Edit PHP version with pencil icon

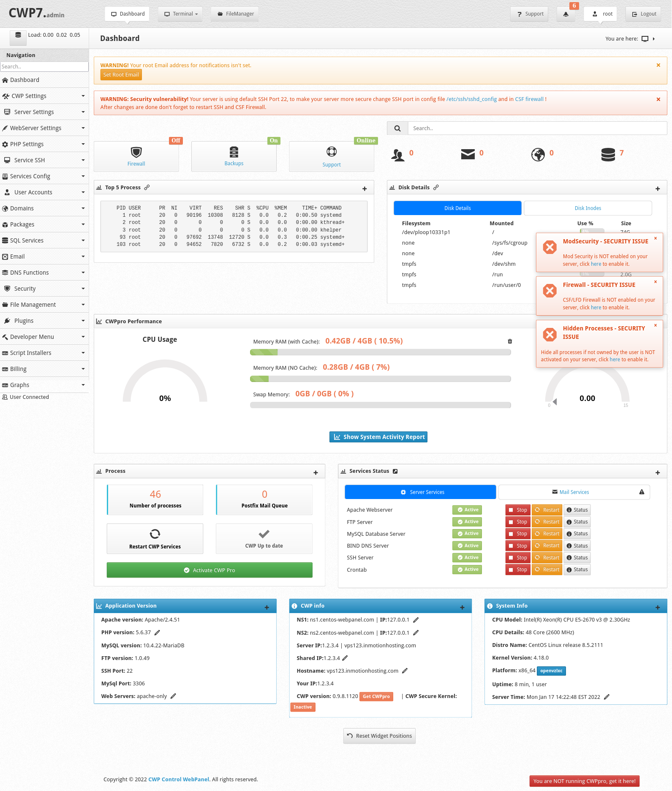pyautogui.click(x=157, y=633)
